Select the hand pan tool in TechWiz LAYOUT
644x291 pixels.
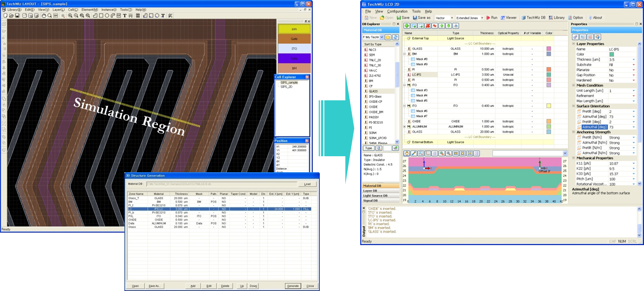pyautogui.click(x=44, y=15)
